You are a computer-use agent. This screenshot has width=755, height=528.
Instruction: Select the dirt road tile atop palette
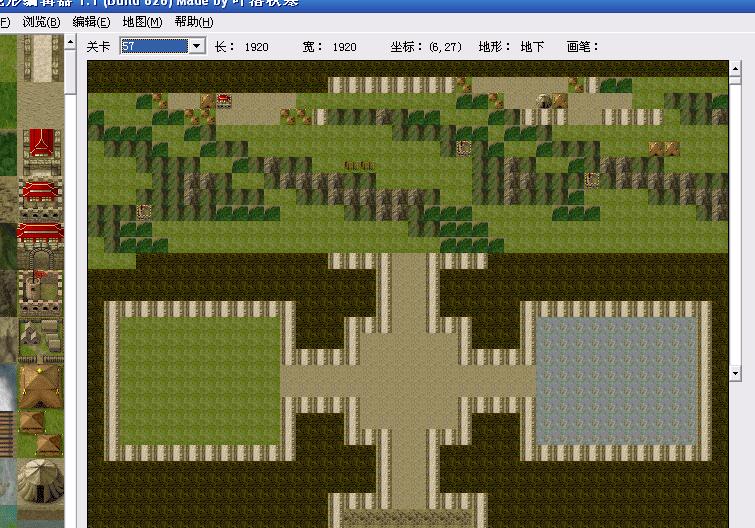40,58
